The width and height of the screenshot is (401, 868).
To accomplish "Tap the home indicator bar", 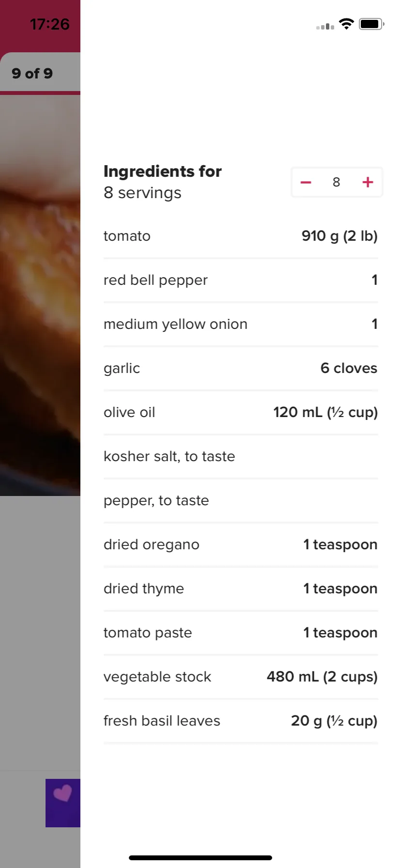I will [x=200, y=857].
